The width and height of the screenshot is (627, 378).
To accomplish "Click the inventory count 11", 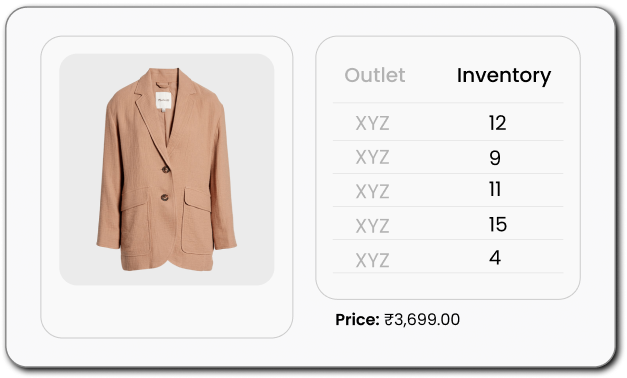I will point(495,189).
